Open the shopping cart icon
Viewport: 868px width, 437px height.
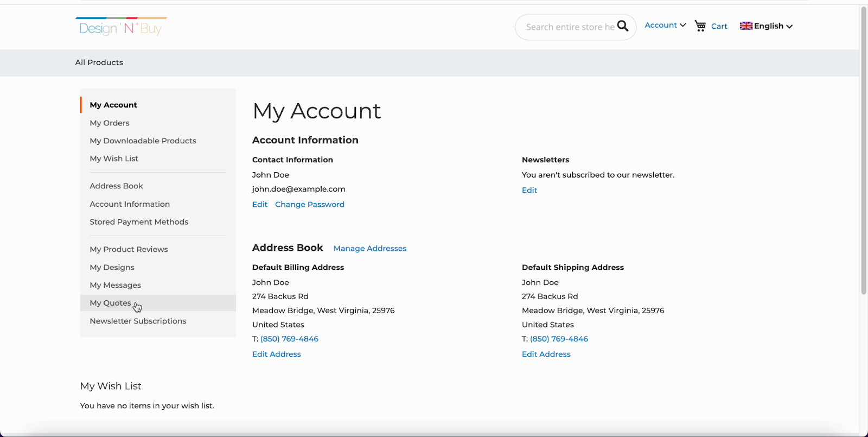[700, 26]
